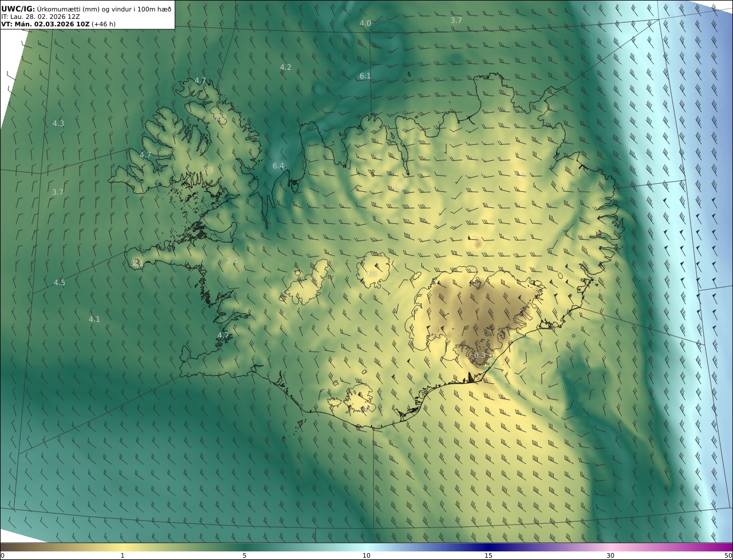Click the 2.4 value label on the map
The width and height of the screenshot is (733, 560).
tap(231, 261)
